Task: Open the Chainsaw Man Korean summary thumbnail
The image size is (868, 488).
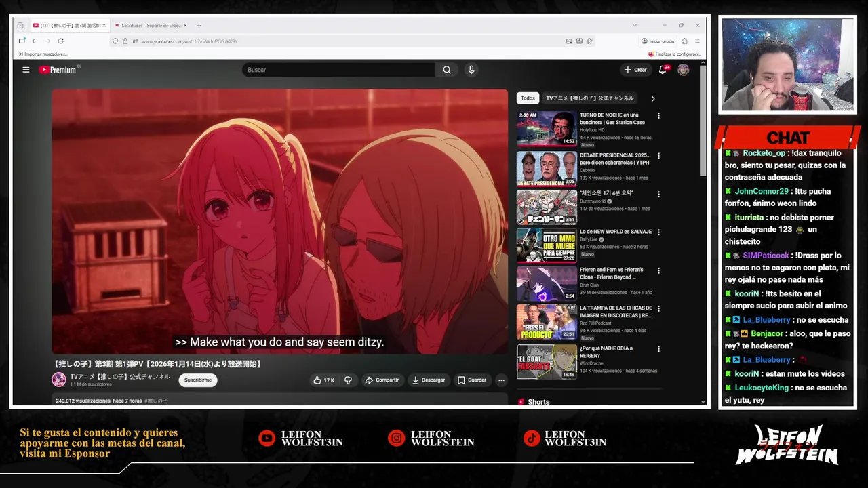Action: tap(547, 207)
